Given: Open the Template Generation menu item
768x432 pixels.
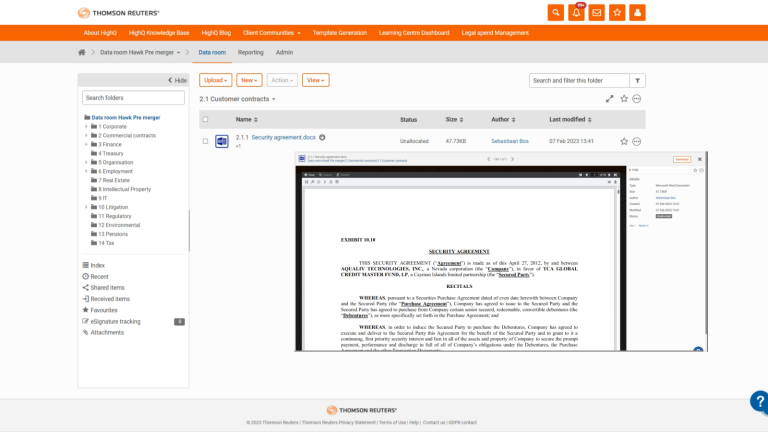Looking at the screenshot, I should tap(339, 33).
